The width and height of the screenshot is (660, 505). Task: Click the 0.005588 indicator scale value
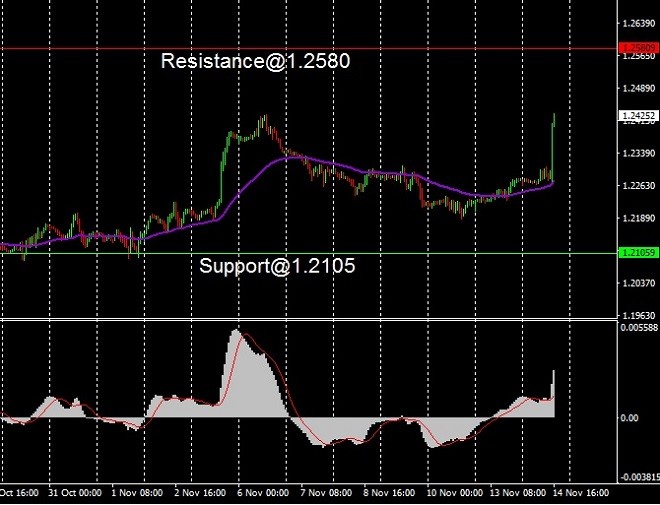pos(639,327)
